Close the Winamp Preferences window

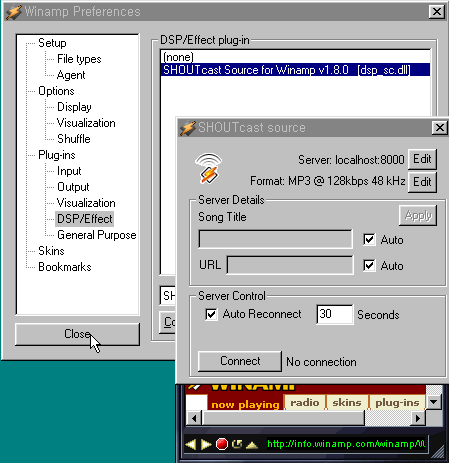436,12
